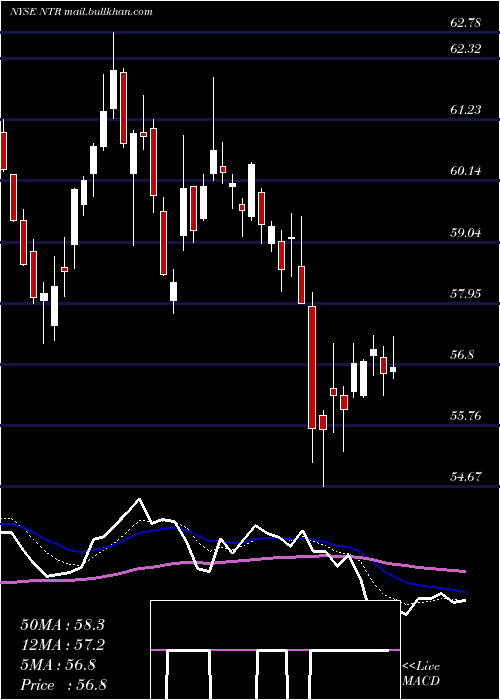Select the 56.8 price axis label
The width and height of the screenshot is (500, 700).
tap(462, 355)
